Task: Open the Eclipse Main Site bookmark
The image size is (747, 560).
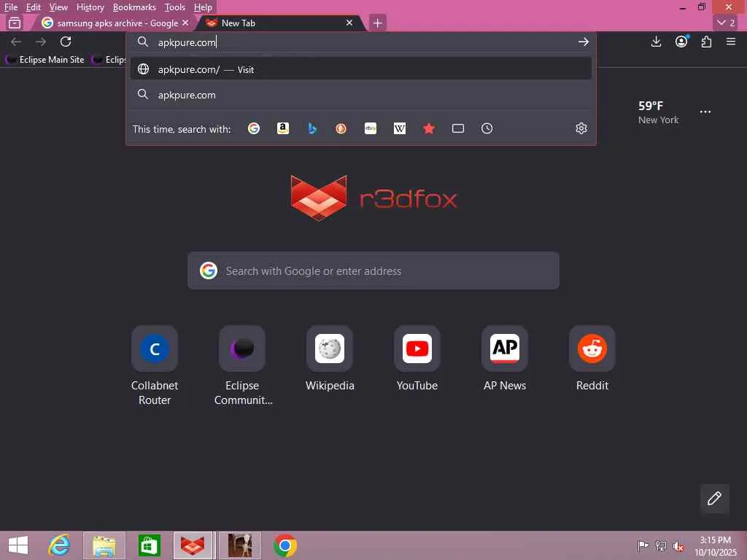Action: pos(45,60)
